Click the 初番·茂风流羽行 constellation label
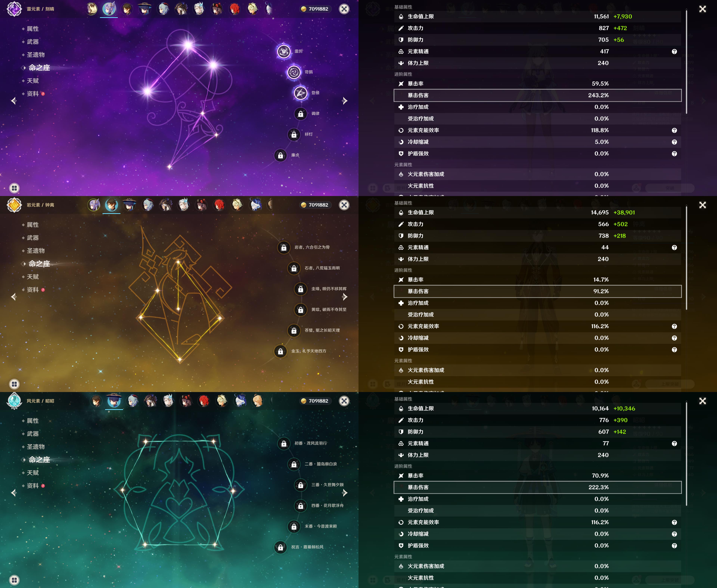 pyautogui.click(x=311, y=443)
